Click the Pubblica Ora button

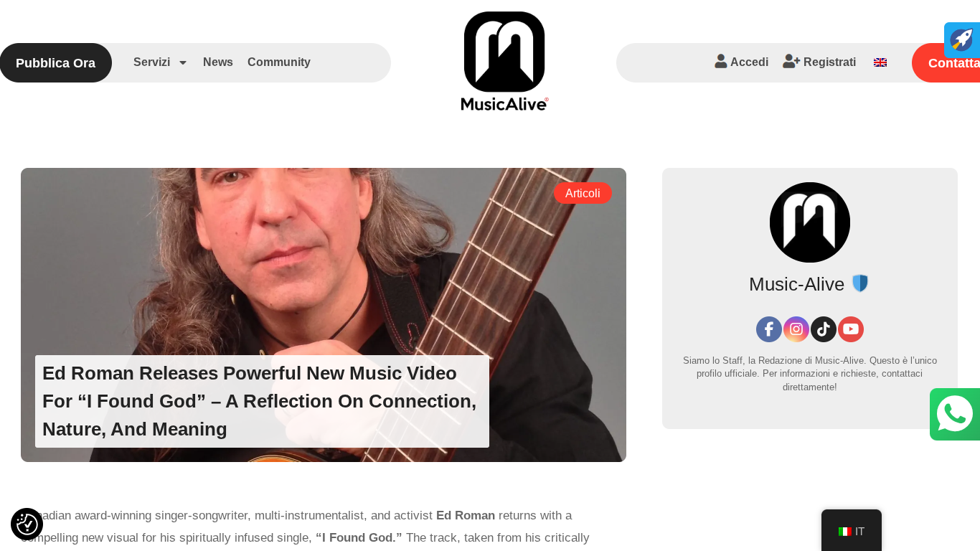click(56, 62)
